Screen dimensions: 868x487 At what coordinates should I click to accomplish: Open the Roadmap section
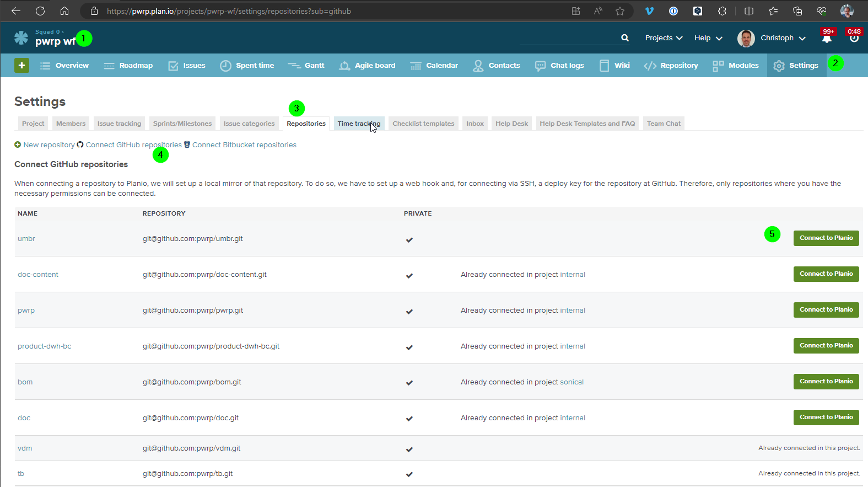(128, 66)
